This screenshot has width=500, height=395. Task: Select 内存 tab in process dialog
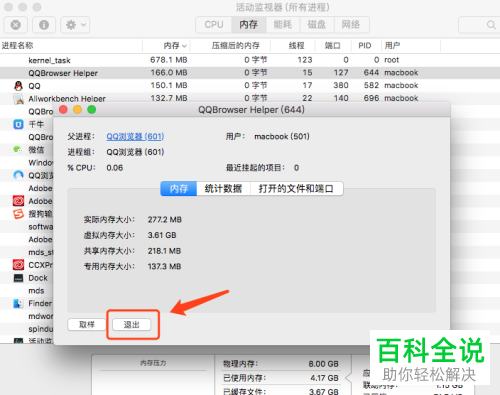[179, 189]
